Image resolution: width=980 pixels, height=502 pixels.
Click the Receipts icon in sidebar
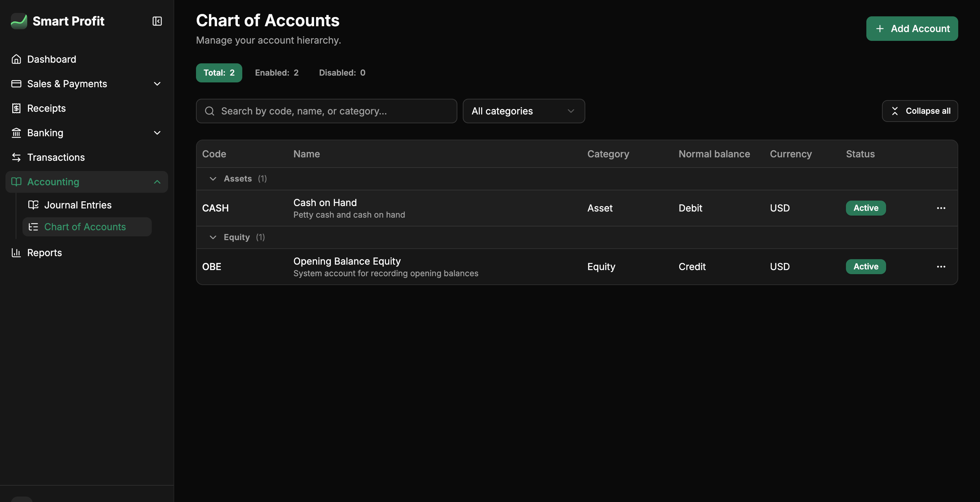coord(16,108)
